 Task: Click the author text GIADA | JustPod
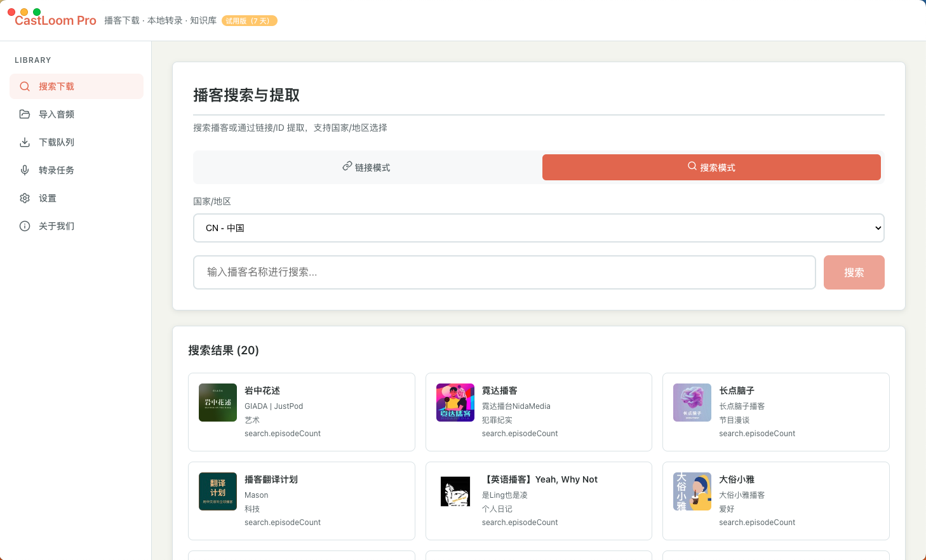(274, 406)
